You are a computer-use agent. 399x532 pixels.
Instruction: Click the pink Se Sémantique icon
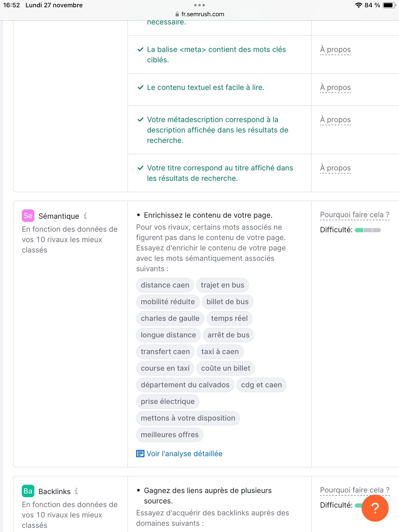point(28,216)
